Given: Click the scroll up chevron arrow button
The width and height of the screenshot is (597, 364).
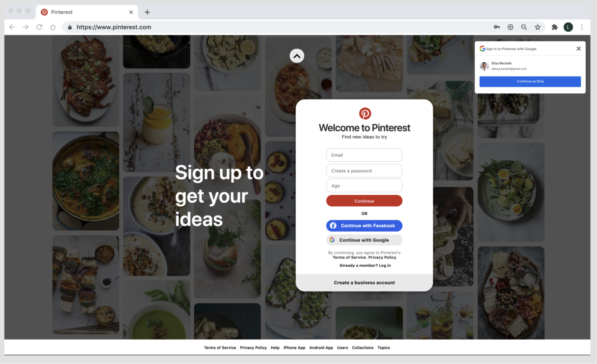Looking at the screenshot, I should (x=297, y=56).
